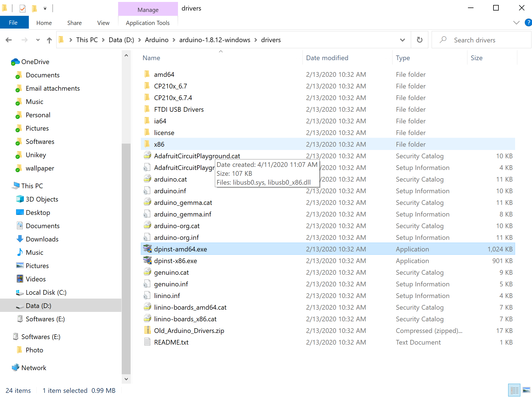The height and width of the screenshot is (397, 532).
Task: Open Data (D:) drive in sidebar
Action: [39, 306]
